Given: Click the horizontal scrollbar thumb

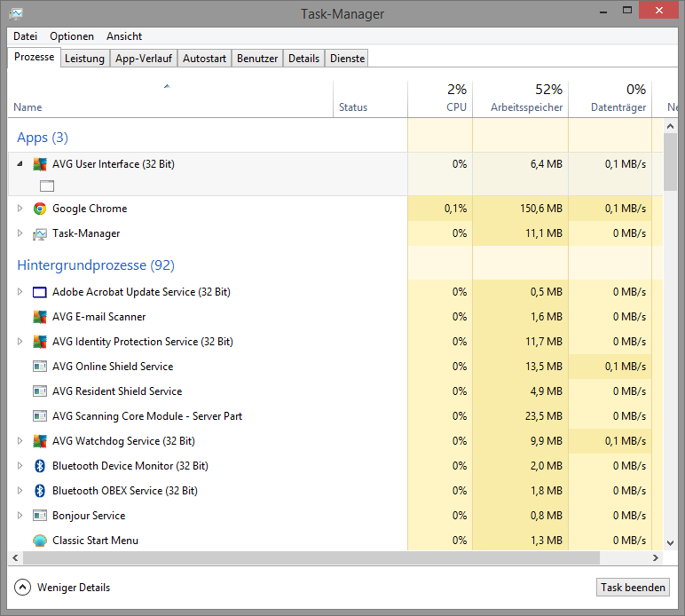Looking at the screenshot, I should [x=311, y=557].
